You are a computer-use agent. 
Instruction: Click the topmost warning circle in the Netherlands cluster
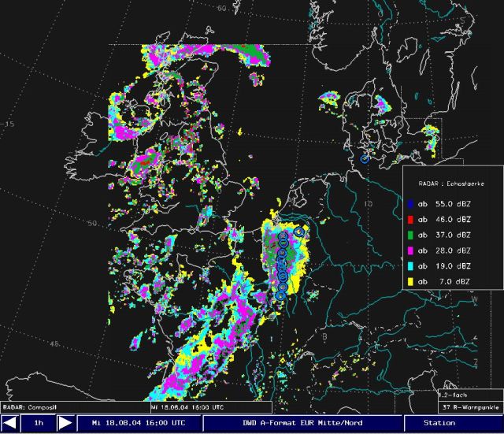299,232
